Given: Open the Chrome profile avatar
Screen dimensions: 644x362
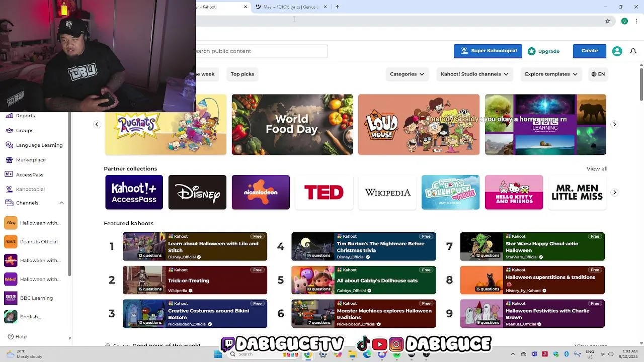Looking at the screenshot, I should tap(624, 21).
